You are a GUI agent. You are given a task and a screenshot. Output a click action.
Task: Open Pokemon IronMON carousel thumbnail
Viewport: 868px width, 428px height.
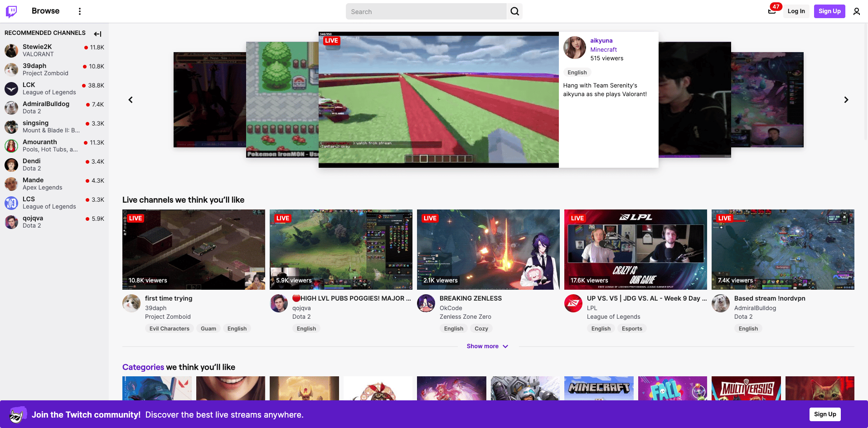[282, 100]
